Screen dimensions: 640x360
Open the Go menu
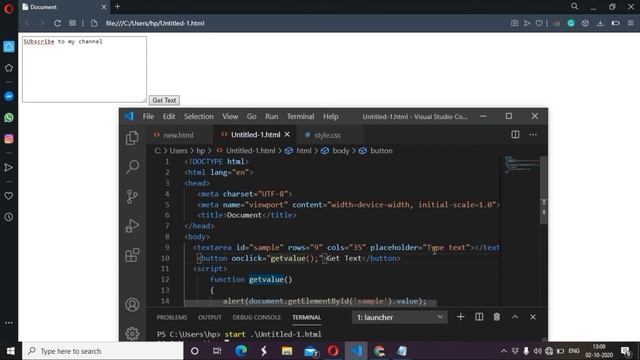coord(251,116)
